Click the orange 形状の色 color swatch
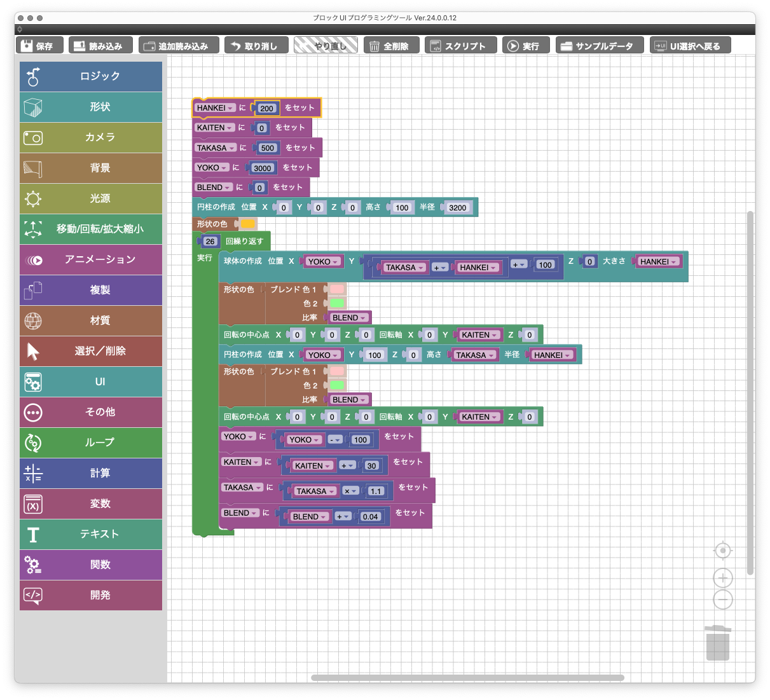Viewport: 770px width, 700px height. 247,224
